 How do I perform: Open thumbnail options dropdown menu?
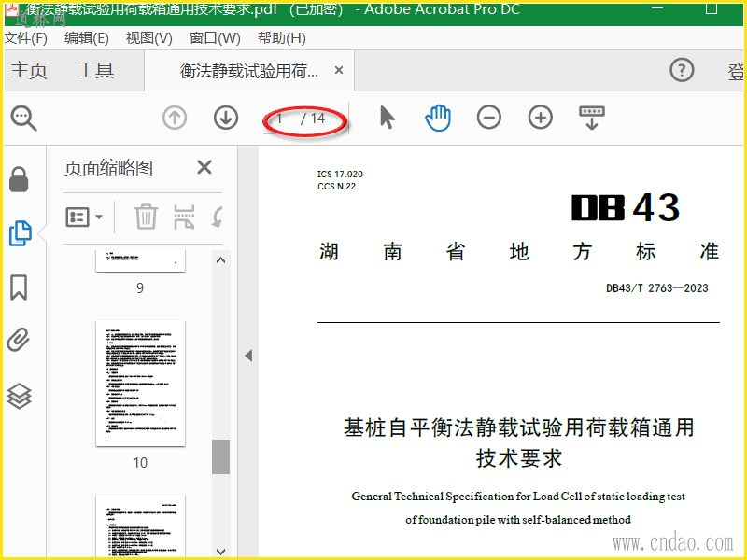pyautogui.click(x=84, y=217)
